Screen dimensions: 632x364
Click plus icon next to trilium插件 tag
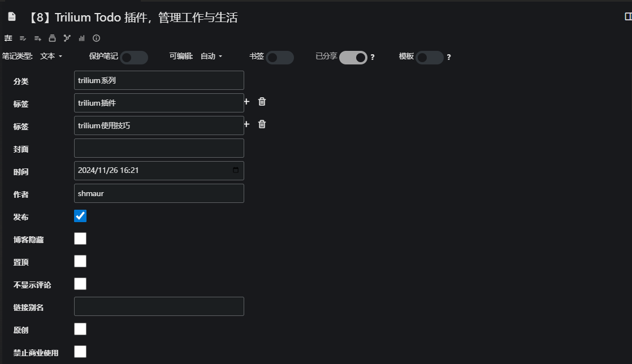pos(246,102)
